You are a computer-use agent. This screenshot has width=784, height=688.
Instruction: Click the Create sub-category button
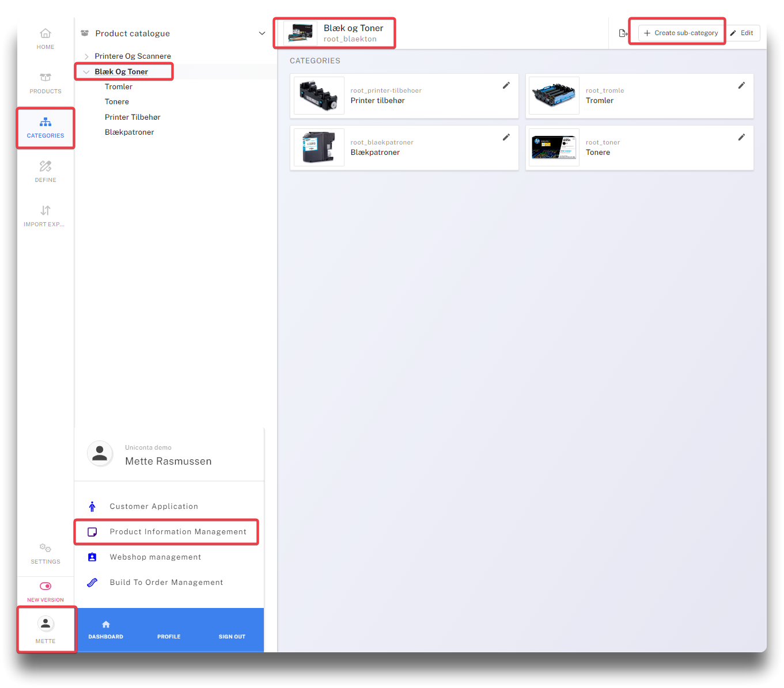[x=680, y=33]
